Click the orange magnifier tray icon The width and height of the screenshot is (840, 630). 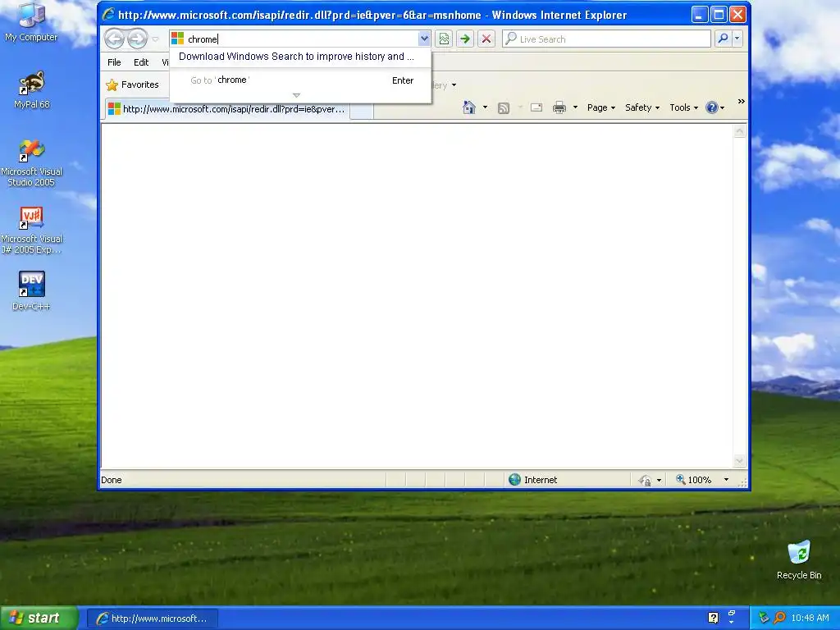click(x=779, y=618)
